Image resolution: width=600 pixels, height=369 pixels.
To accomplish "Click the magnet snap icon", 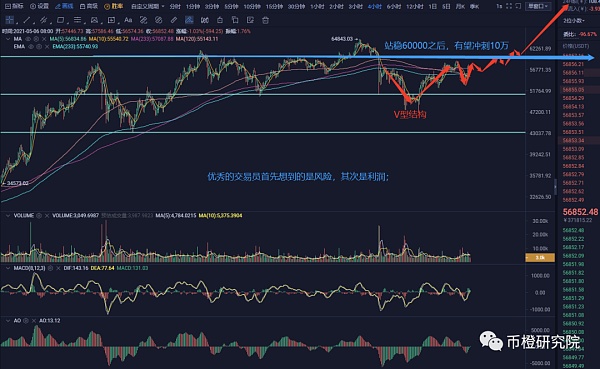I will [205, 20].
